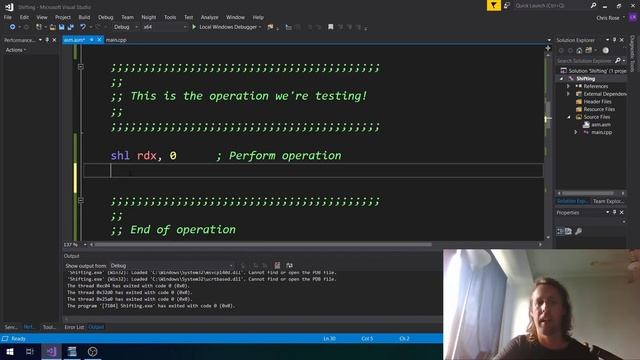
Task: Click the Quick Launch magnifier icon
Action: [593, 5]
